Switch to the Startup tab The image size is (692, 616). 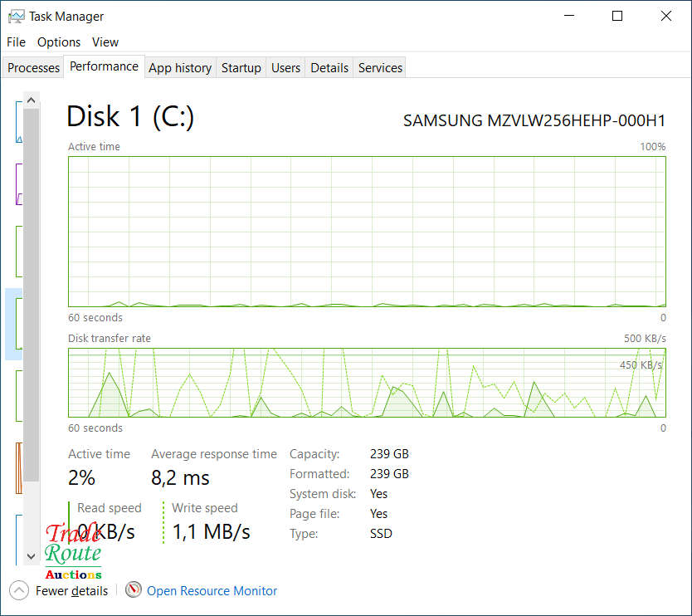click(241, 68)
